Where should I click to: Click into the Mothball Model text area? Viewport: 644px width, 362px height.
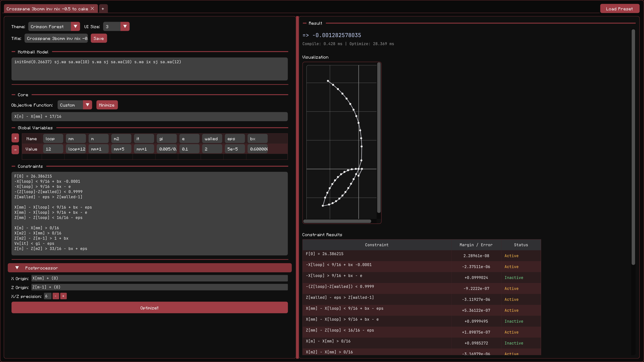point(149,69)
